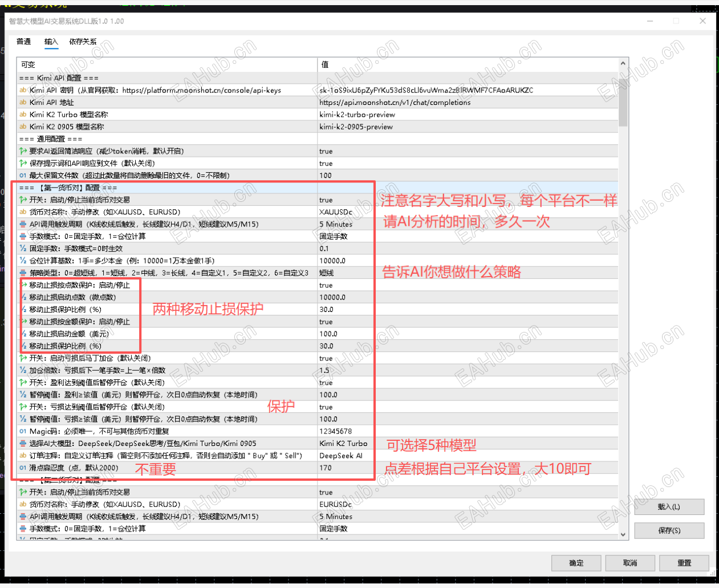Select the 最大保留文件数 parameter label
This screenshot has width=719, height=588.
coord(129,176)
